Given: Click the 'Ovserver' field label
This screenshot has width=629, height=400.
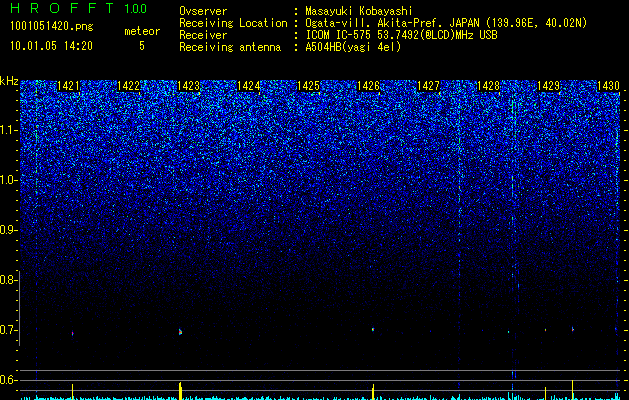Looking at the screenshot, I should [203, 11].
